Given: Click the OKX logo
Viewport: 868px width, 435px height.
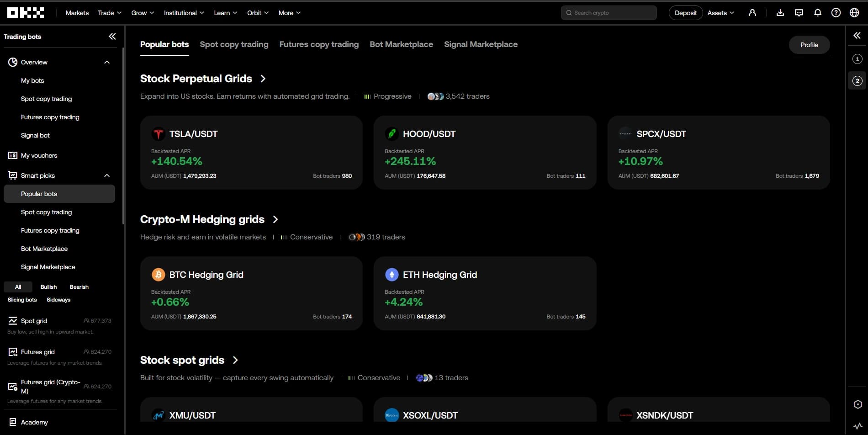Looking at the screenshot, I should pyautogui.click(x=26, y=13).
